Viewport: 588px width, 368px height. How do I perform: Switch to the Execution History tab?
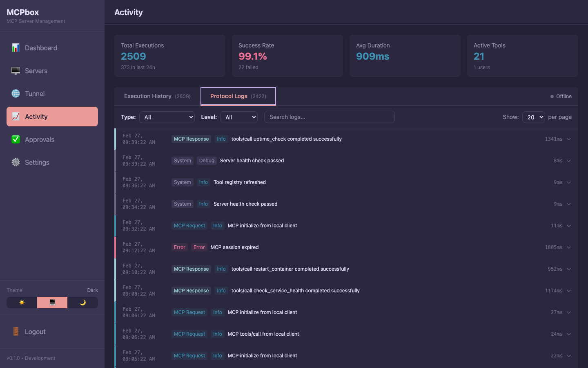[x=157, y=96]
